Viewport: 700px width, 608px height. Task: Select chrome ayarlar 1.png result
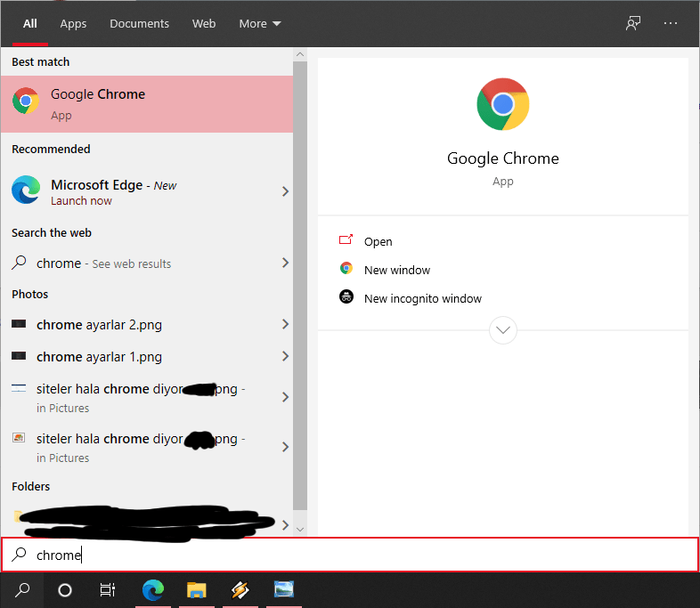coord(147,356)
